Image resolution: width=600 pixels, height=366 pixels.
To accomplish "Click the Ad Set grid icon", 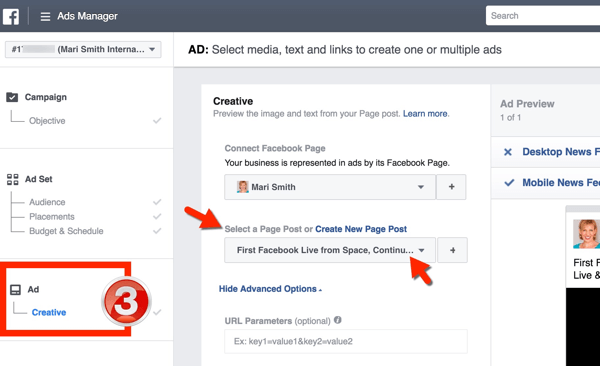I will tap(12, 179).
